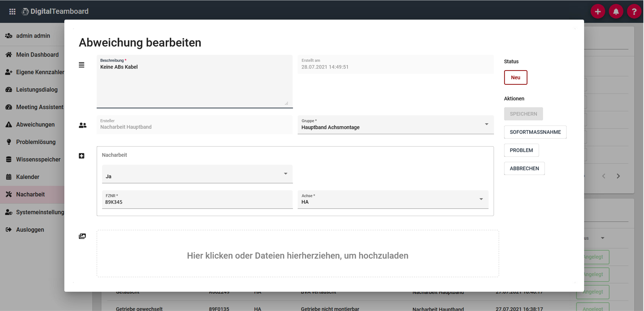Click Ausloggen to log out
The image size is (644, 311).
point(32,230)
